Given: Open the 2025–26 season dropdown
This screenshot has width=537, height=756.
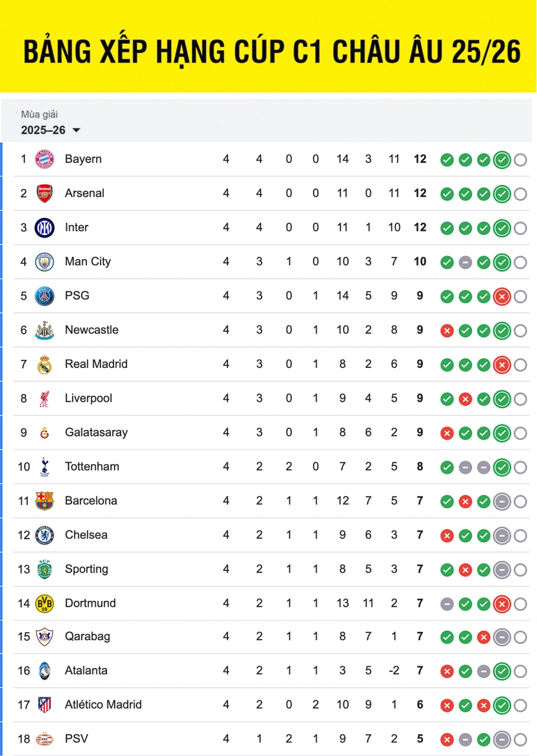Looking at the screenshot, I should (x=51, y=131).
